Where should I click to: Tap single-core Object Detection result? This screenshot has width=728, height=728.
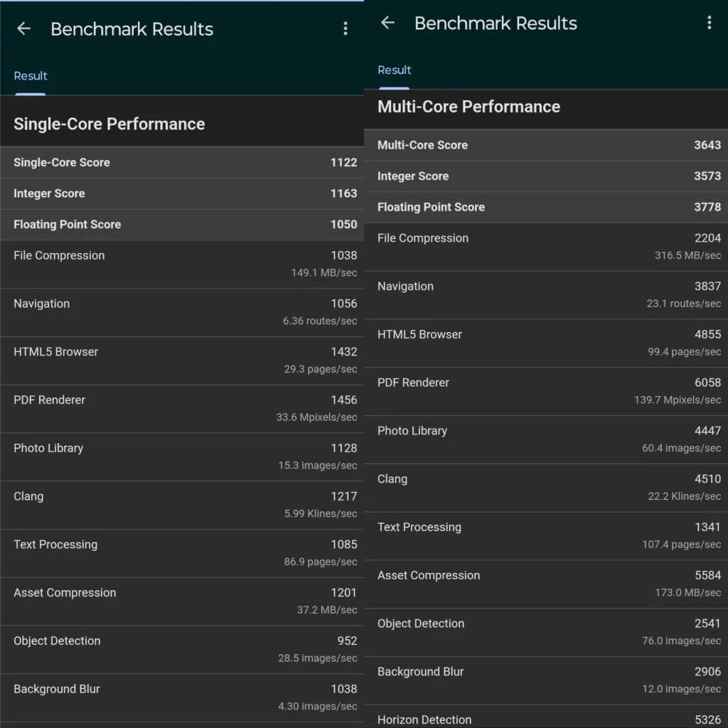tap(182, 649)
